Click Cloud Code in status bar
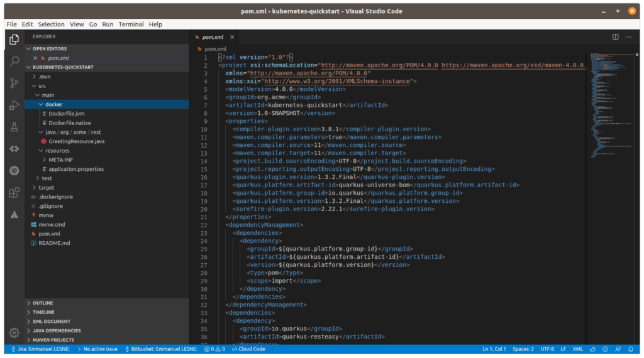Image resolution: width=644 pixels, height=358 pixels. pos(248,349)
